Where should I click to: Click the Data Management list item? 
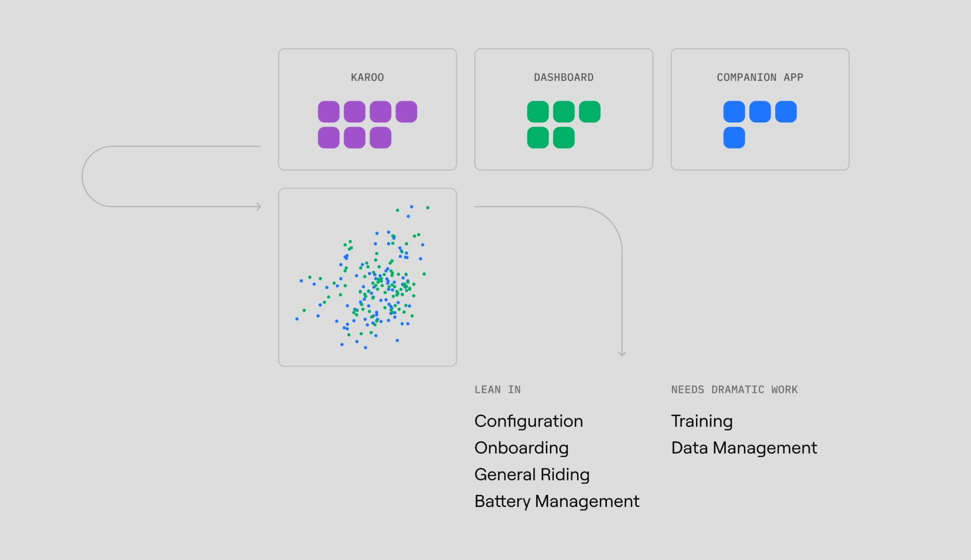[x=744, y=448]
